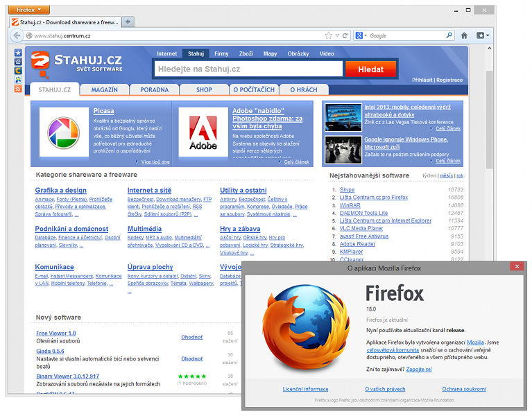This screenshot has width=532, height=416.
Task: Select the Obrázky top nav item
Action: (x=298, y=53)
